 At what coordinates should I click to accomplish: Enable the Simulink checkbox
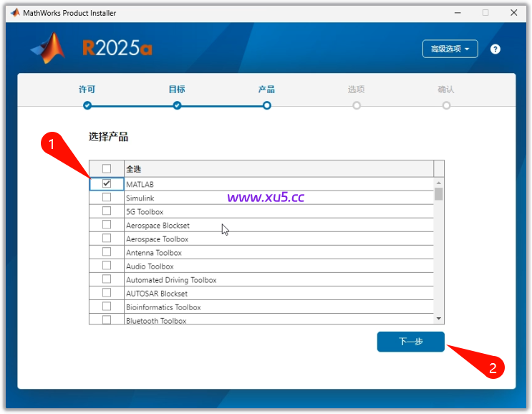107,198
